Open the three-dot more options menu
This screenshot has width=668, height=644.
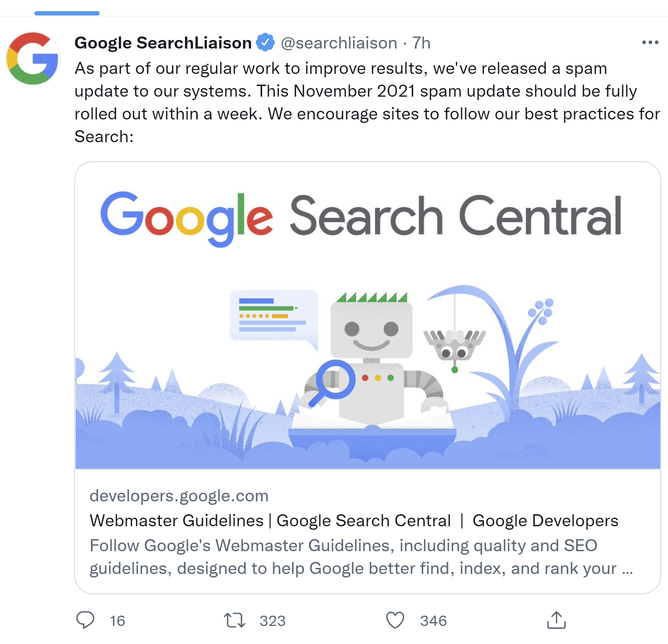pos(650,42)
